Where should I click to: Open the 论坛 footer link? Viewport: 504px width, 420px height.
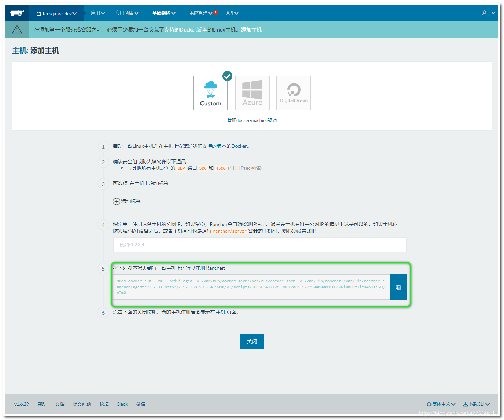tap(104, 404)
